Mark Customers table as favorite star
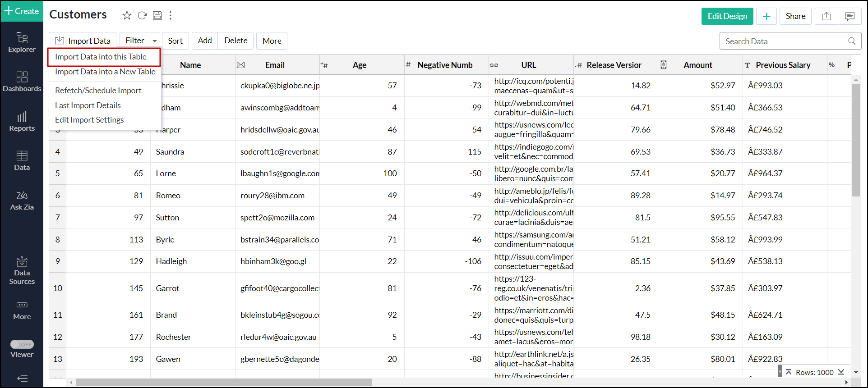This screenshot has height=388, width=868. (x=127, y=16)
